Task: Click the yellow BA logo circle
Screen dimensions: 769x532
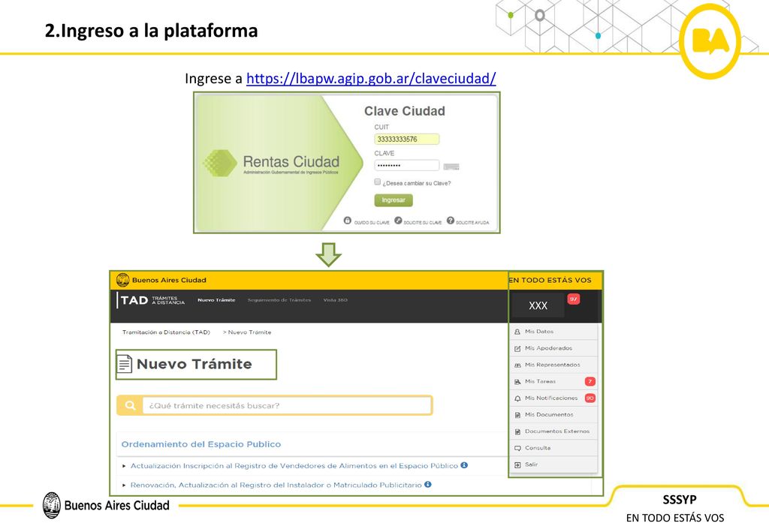Action: [710, 41]
